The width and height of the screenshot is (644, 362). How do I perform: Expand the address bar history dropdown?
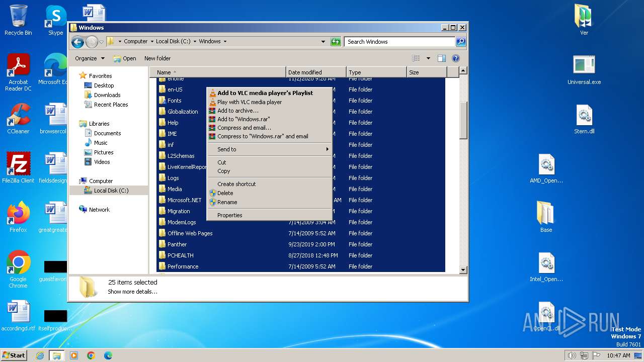(x=323, y=42)
